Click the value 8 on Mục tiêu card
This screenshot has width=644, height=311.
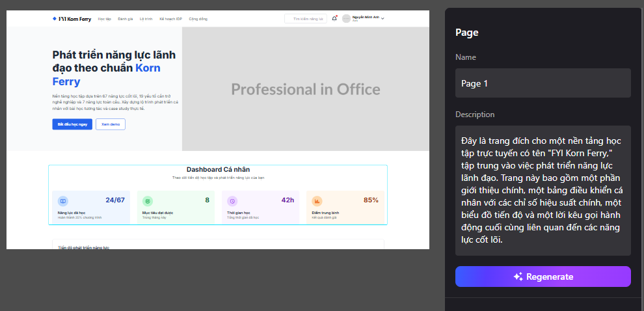pyautogui.click(x=207, y=200)
